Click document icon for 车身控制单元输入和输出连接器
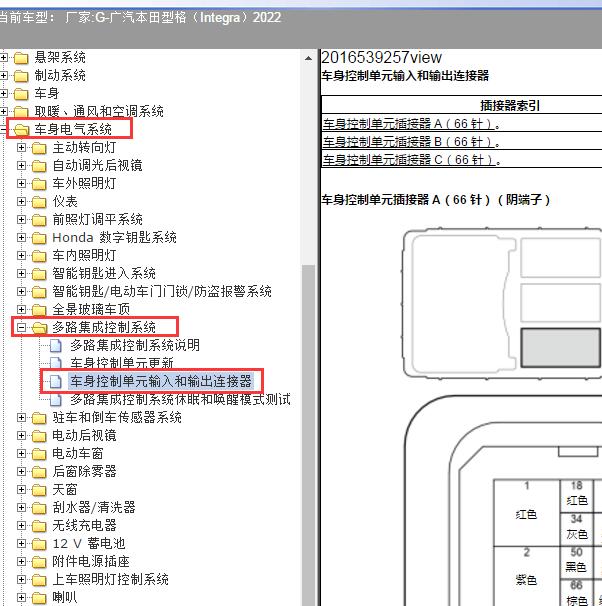The image size is (602, 606). pyautogui.click(x=56, y=381)
